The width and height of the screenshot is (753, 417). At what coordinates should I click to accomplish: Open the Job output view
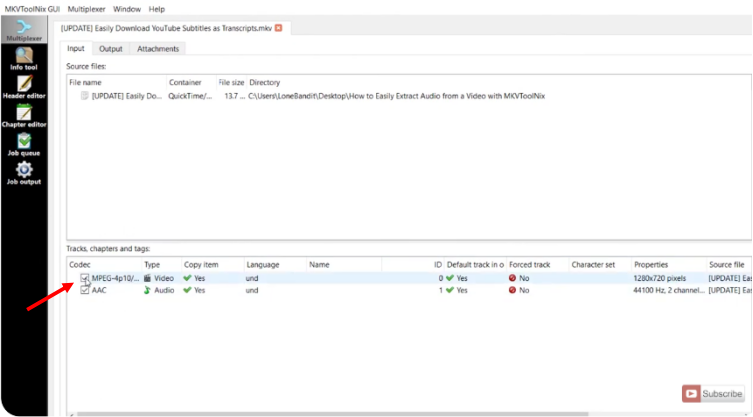24,174
